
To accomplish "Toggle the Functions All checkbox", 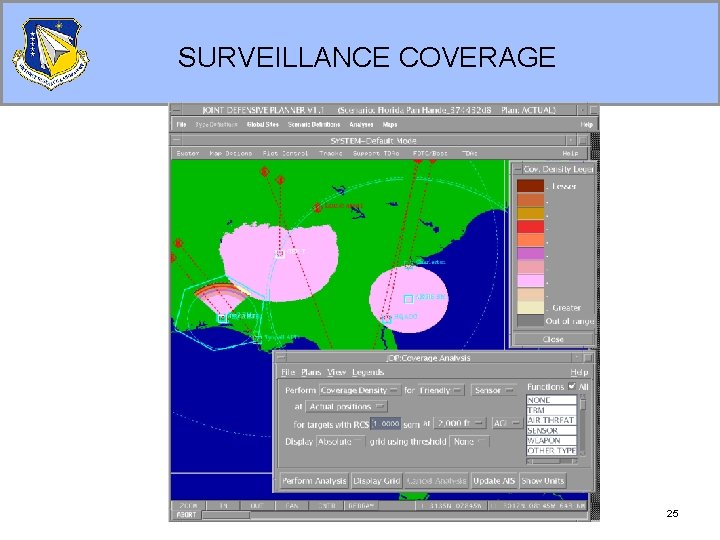I will (x=572, y=386).
